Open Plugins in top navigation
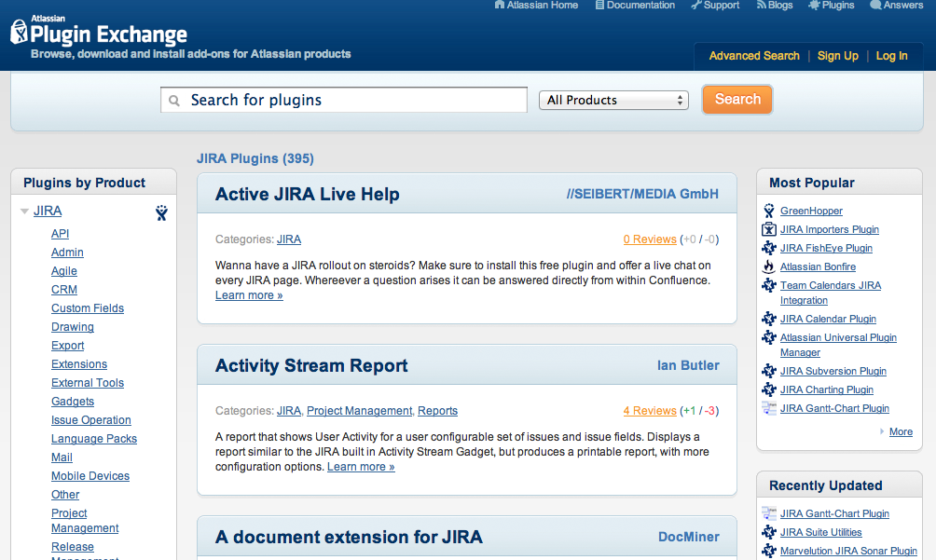 (x=838, y=5)
